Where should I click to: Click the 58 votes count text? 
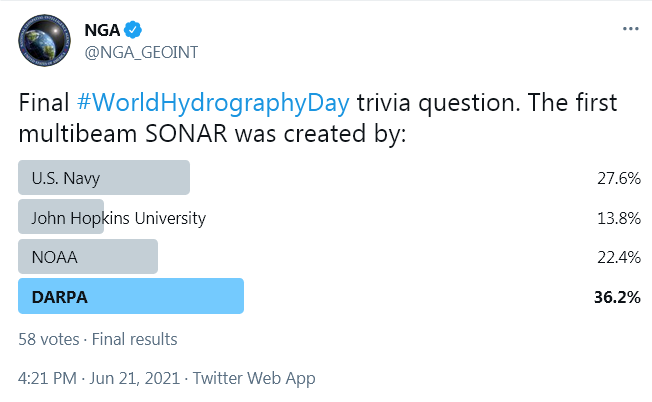coord(49,339)
